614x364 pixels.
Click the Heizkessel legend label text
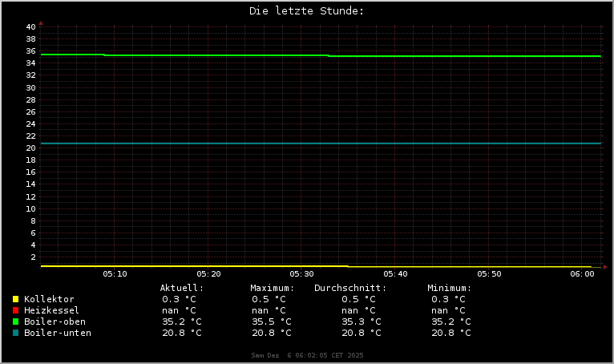click(51, 310)
